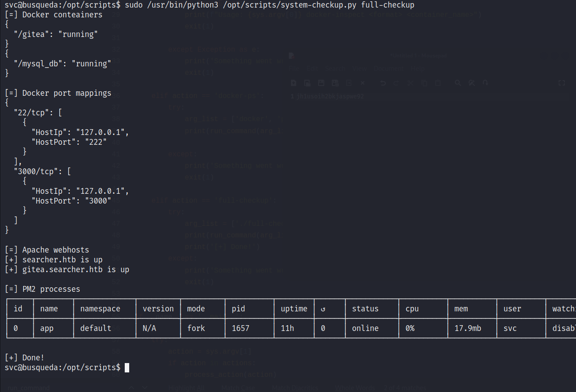Click the "HostPort": "3000" line
Screen dimensions: 576x392
(x=71, y=201)
